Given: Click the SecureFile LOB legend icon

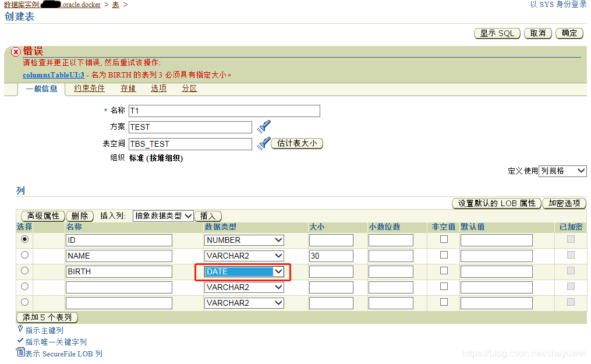Looking at the screenshot, I should coord(20,352).
